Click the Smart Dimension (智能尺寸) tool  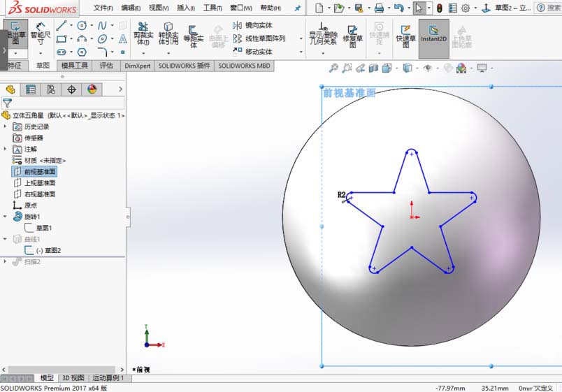click(41, 34)
